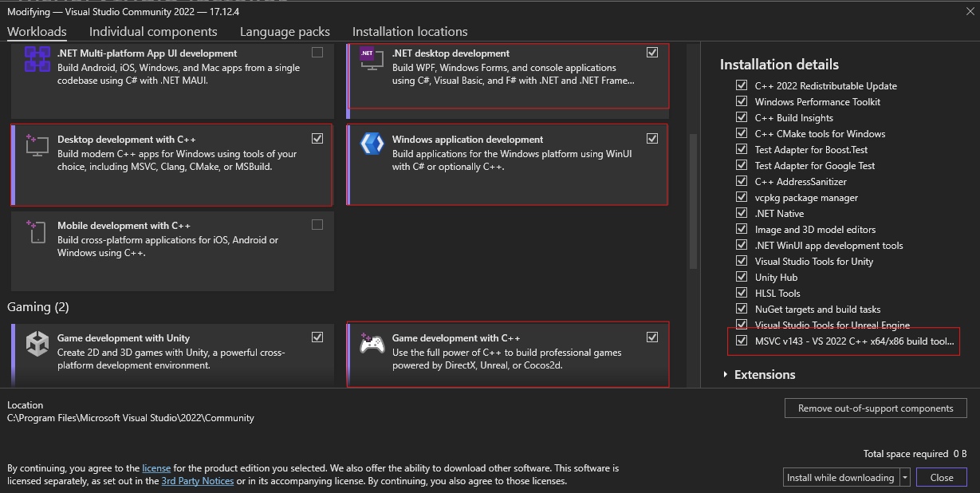Open the Installation locations tab
This screenshot has height=493, width=980.
point(410,32)
